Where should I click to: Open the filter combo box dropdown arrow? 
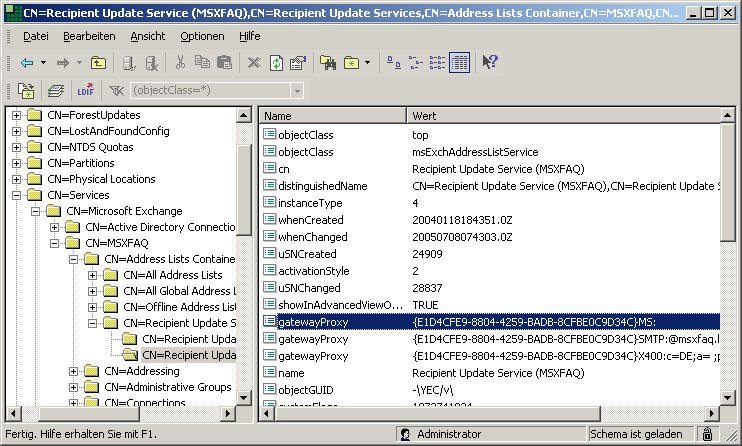pos(297,90)
